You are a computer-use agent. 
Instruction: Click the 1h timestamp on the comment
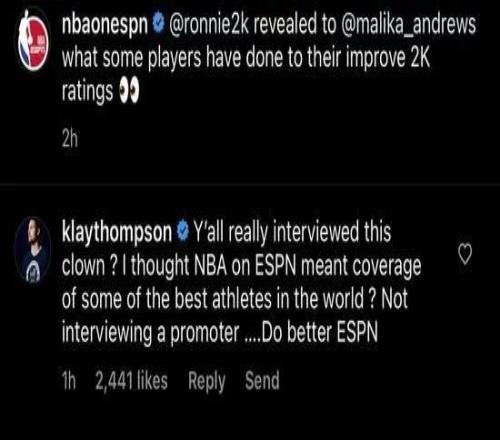pos(69,381)
